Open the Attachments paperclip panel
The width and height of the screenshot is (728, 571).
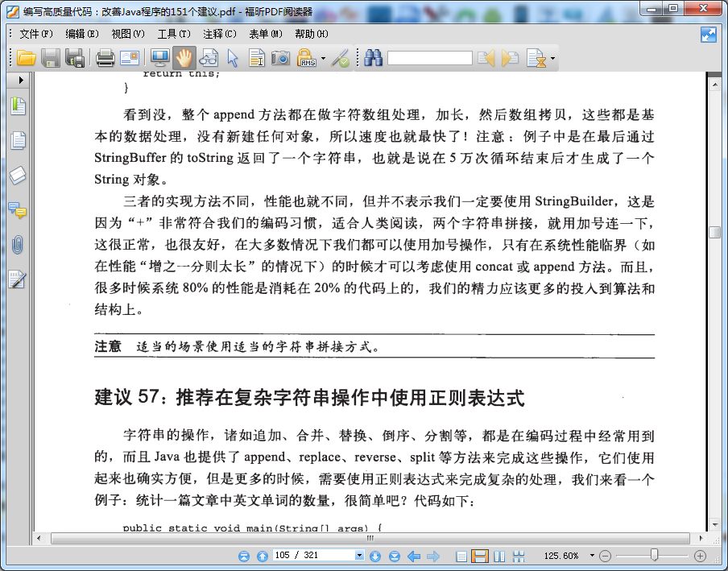[x=18, y=245]
